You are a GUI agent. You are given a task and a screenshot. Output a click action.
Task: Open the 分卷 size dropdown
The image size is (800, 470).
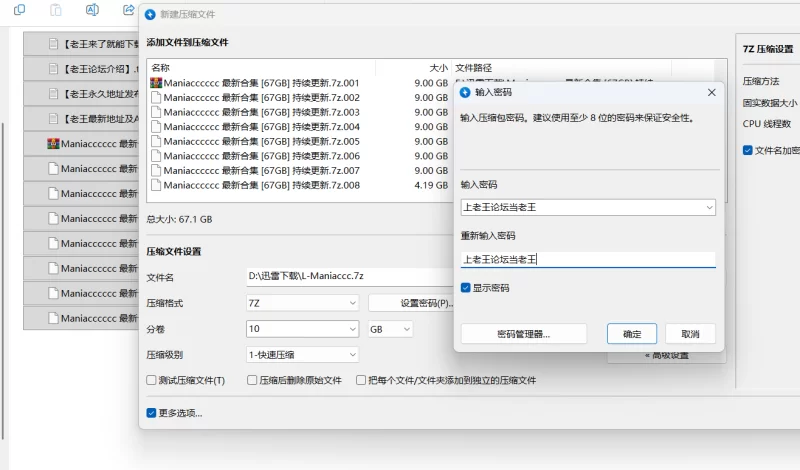[353, 329]
